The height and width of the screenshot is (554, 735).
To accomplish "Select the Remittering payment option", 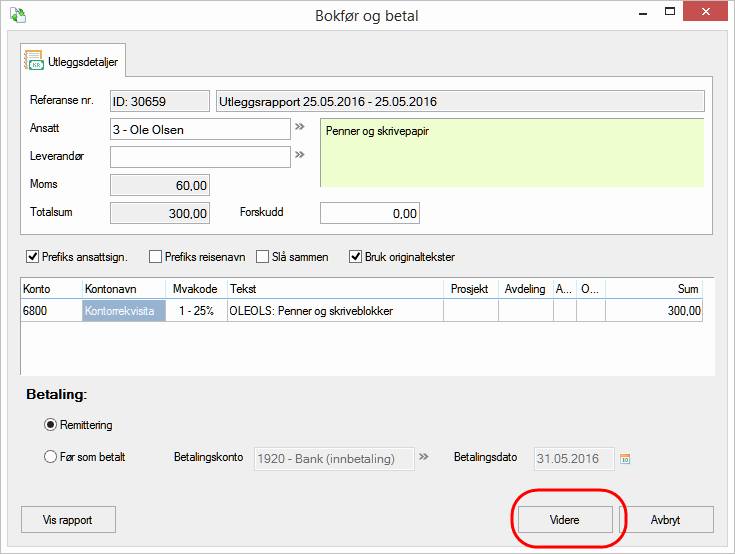I will (51, 424).
